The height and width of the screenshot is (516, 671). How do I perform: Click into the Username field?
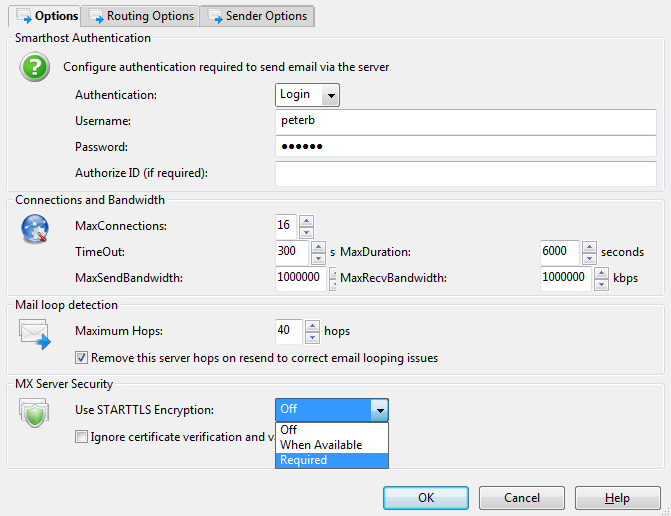(465, 121)
